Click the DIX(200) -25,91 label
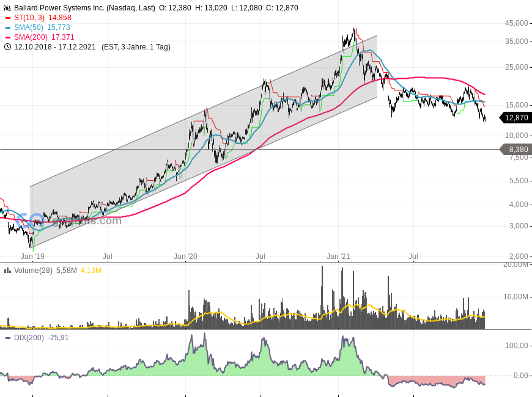This screenshot has width=532, height=397. 42,338
